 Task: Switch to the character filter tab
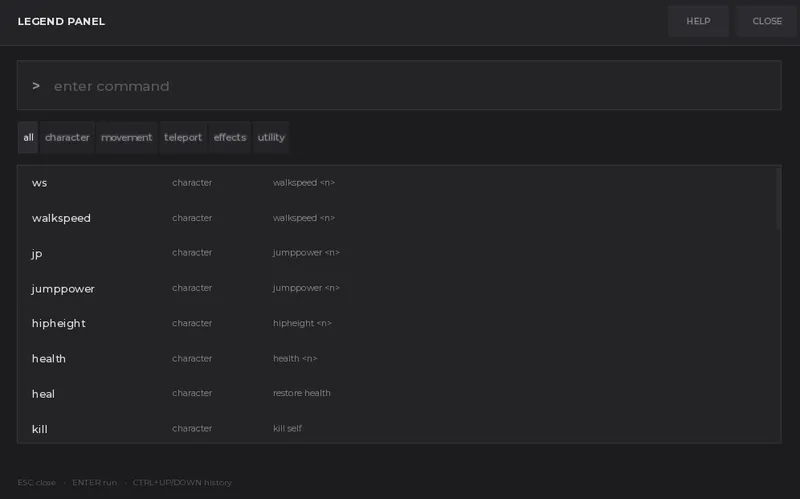coord(67,137)
